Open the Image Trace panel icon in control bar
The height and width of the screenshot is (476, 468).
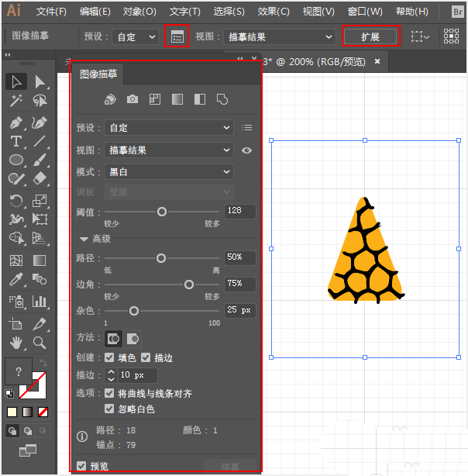pyautogui.click(x=177, y=36)
